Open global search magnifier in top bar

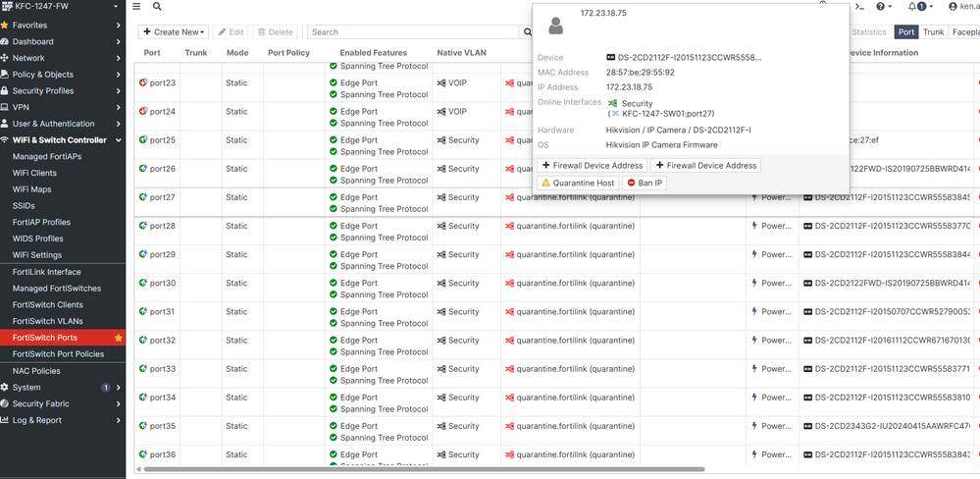157,6
